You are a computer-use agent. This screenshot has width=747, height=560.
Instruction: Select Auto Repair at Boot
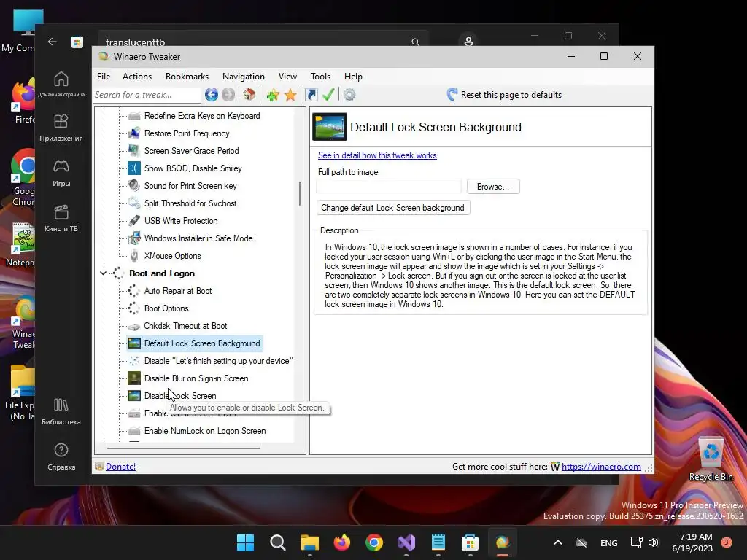click(178, 291)
